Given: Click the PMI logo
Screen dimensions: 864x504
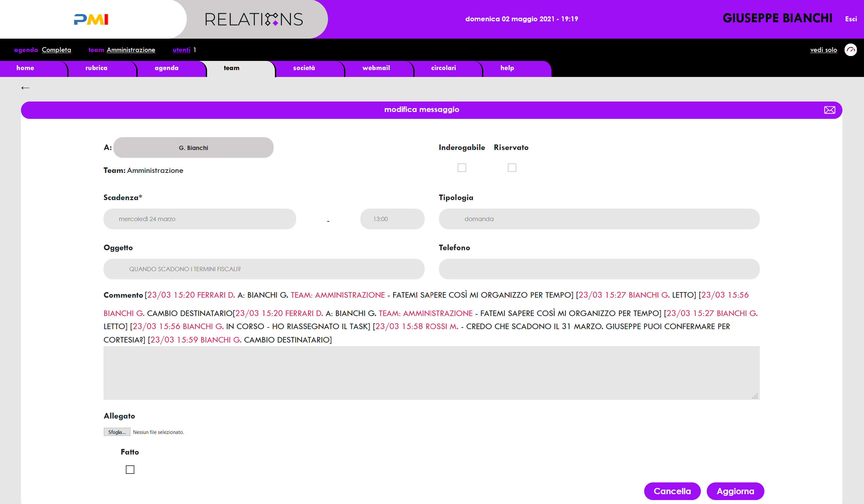Looking at the screenshot, I should click(91, 19).
